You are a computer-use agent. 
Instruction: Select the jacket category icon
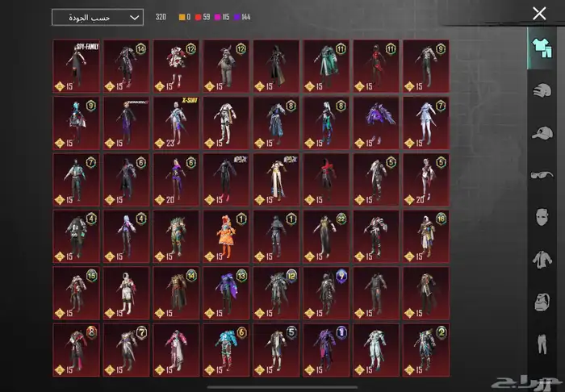coord(544,260)
